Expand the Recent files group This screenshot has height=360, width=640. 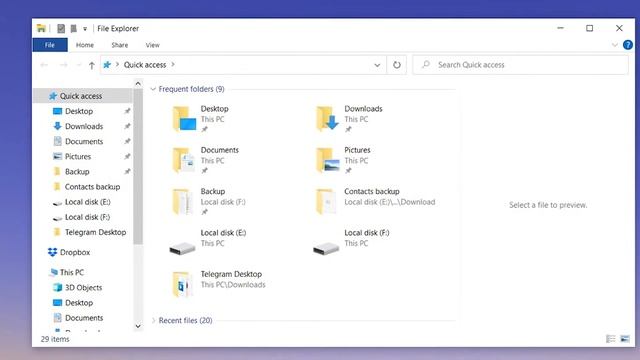point(153,320)
